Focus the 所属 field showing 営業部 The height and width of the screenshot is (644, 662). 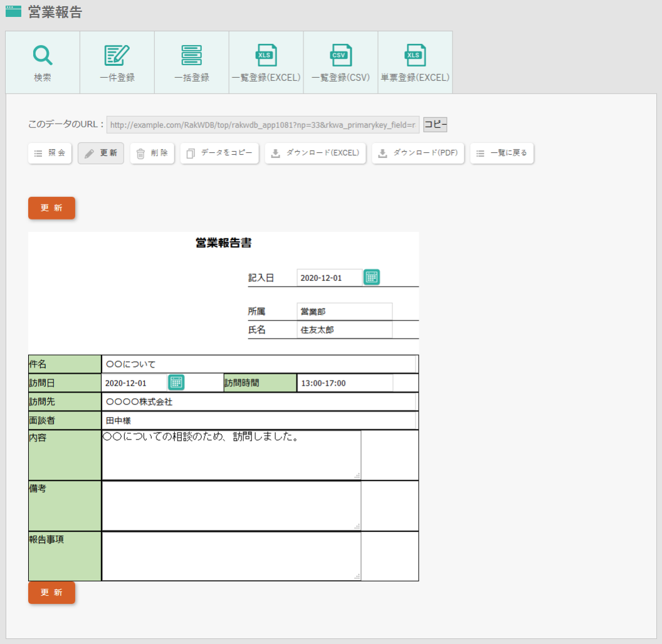pos(345,312)
